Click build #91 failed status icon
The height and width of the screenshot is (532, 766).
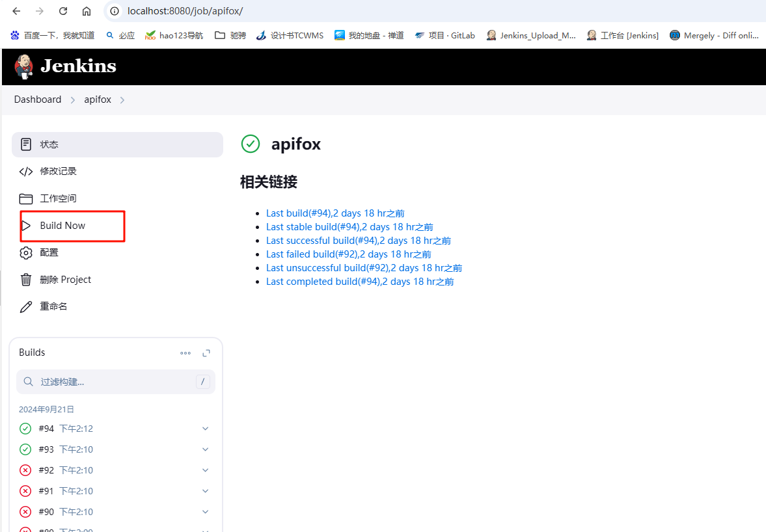click(x=25, y=491)
